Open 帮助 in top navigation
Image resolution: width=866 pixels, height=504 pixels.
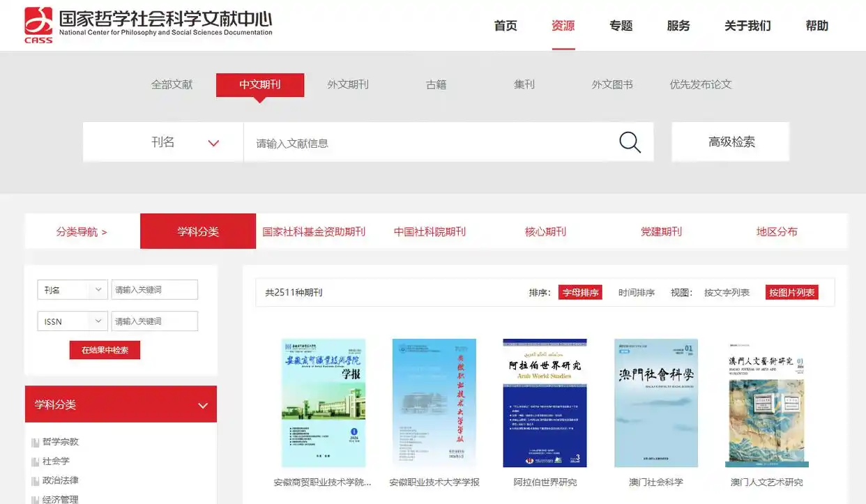point(817,26)
